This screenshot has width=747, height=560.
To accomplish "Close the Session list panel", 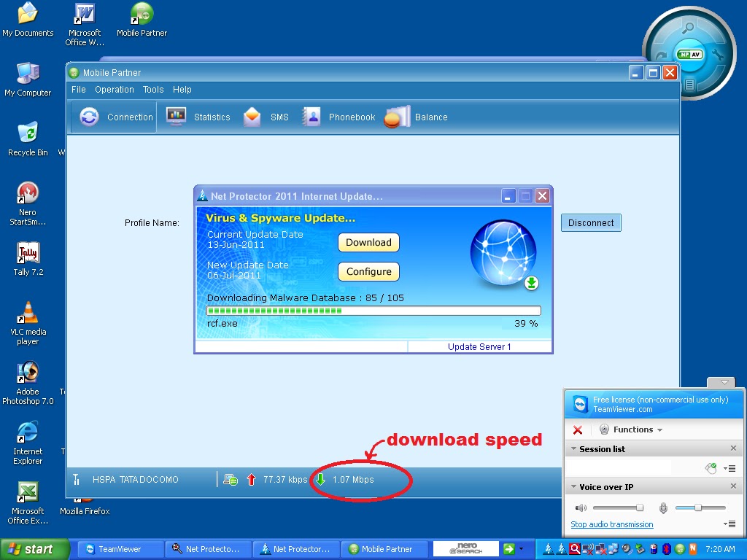I will (x=733, y=448).
